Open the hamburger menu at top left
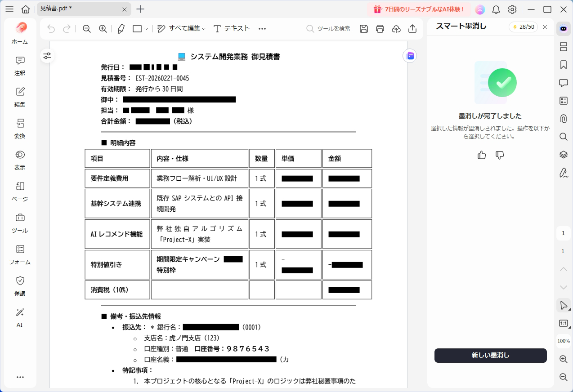The height and width of the screenshot is (392, 573). click(x=9, y=9)
